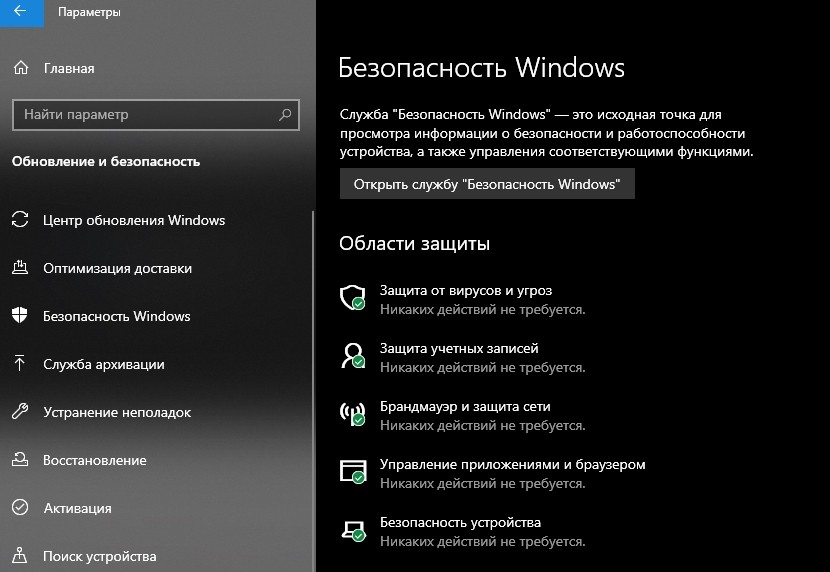Open Оптимизация доставки section

[x=118, y=268]
